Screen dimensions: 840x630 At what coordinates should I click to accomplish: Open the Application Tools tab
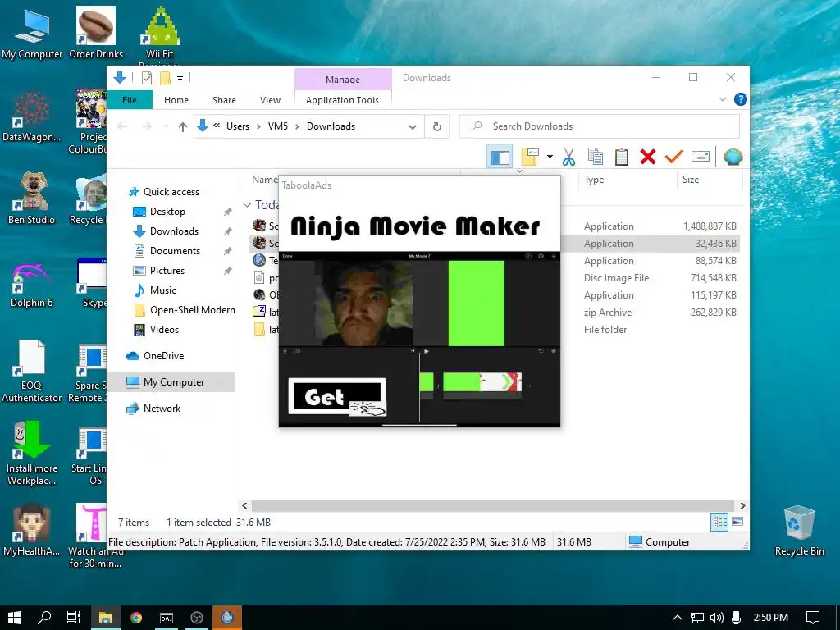coord(342,100)
